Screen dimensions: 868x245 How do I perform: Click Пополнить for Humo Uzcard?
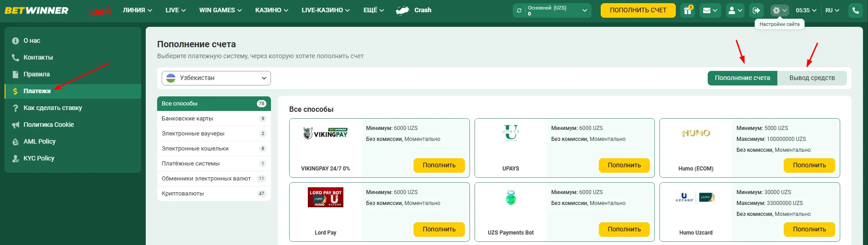(809, 230)
